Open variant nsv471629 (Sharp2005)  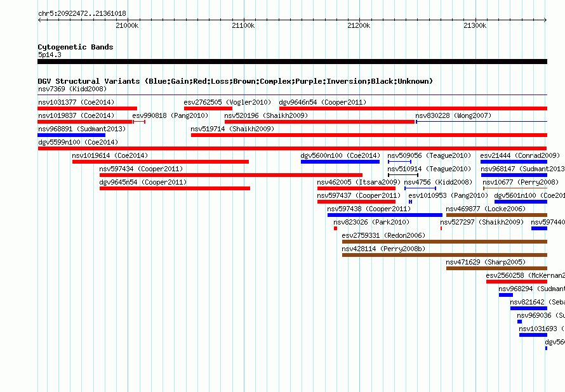(486, 262)
